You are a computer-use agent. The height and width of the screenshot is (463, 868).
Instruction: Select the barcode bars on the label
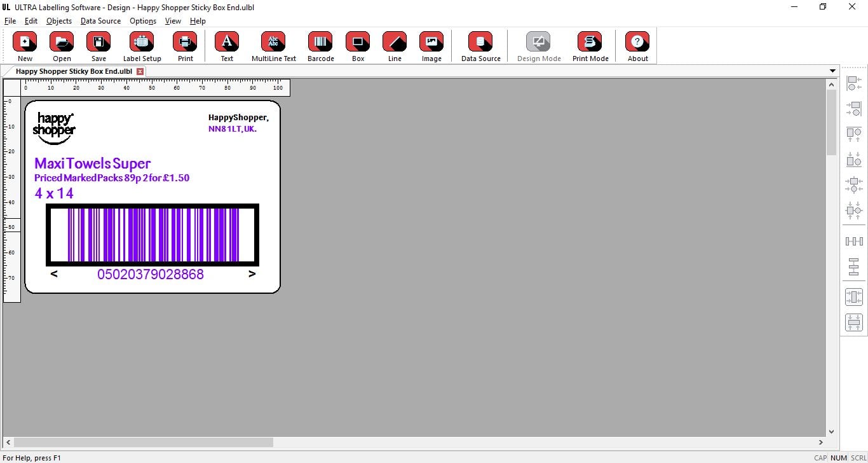(153, 235)
